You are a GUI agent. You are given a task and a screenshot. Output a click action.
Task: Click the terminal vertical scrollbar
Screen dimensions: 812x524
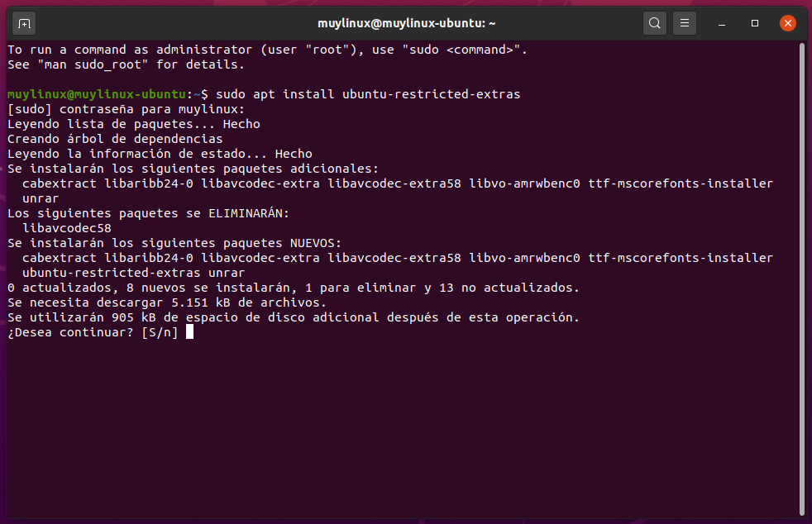[x=802, y=279]
